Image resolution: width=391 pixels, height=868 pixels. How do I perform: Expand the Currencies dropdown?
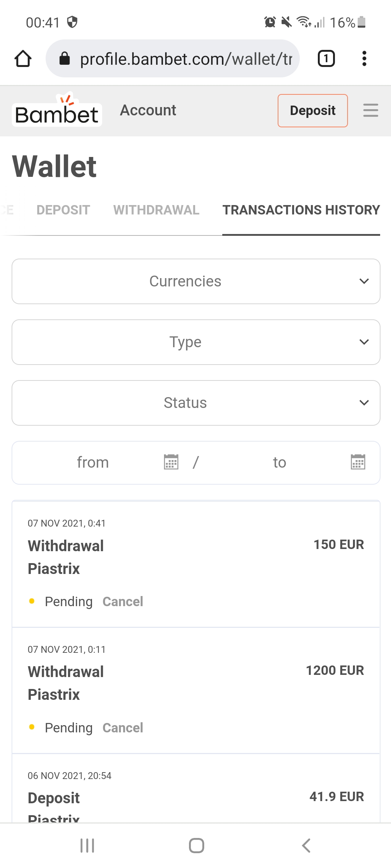[196, 281]
